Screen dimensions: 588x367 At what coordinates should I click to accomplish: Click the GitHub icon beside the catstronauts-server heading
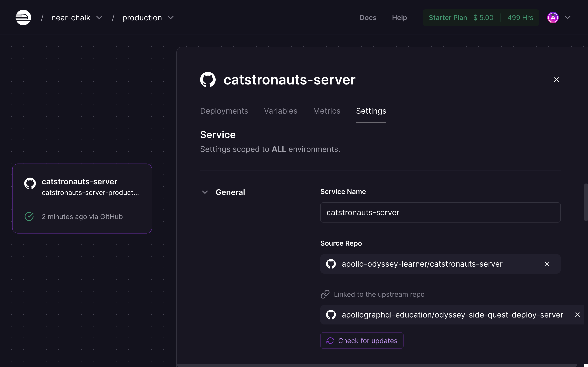pos(208,79)
